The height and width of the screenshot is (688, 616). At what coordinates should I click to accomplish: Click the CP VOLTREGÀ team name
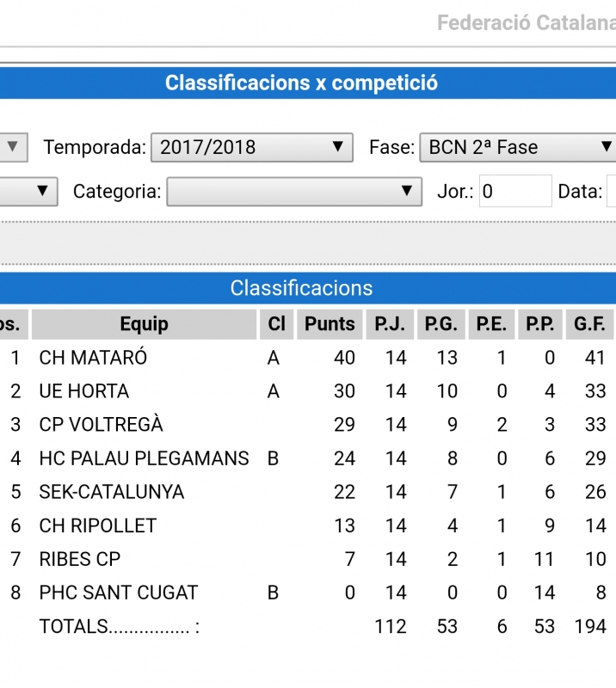click(x=101, y=425)
